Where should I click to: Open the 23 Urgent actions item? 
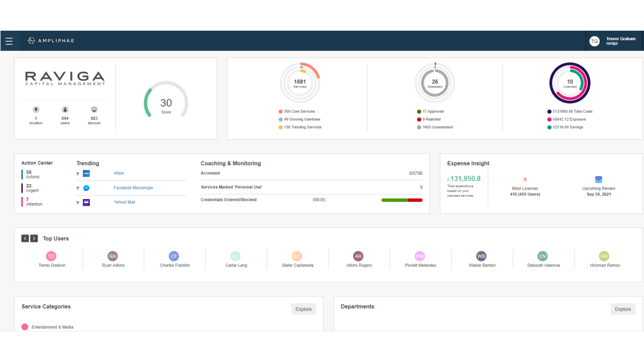point(32,188)
